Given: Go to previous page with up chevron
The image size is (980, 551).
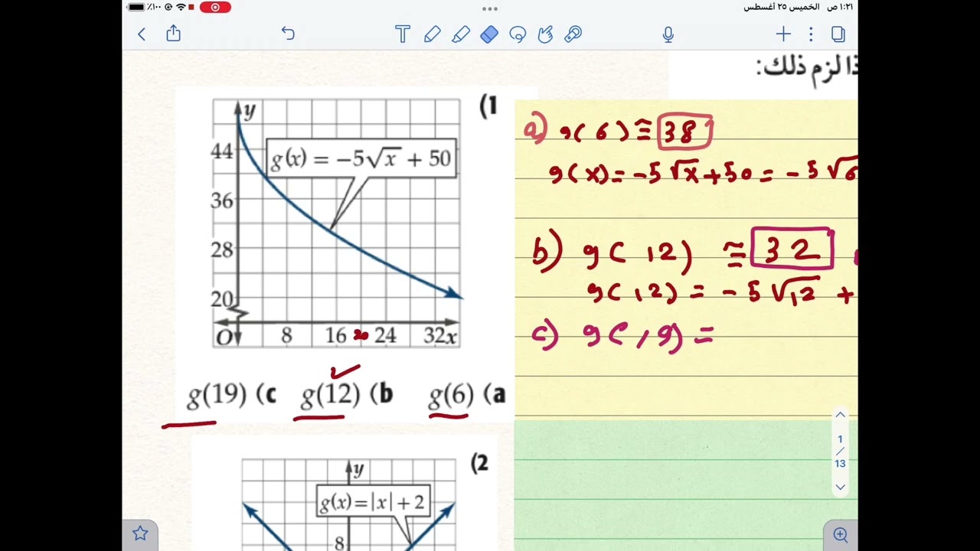Looking at the screenshot, I should coord(840,415).
